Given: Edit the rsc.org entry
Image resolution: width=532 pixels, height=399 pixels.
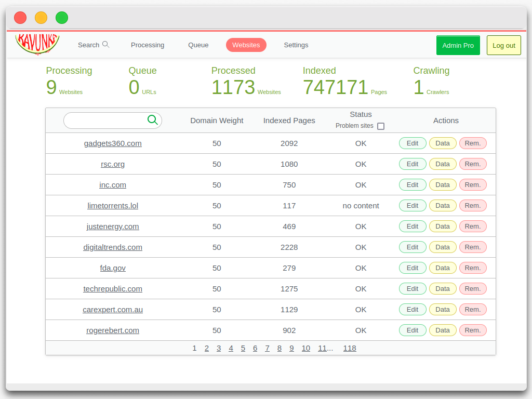Looking at the screenshot, I should pos(413,164).
